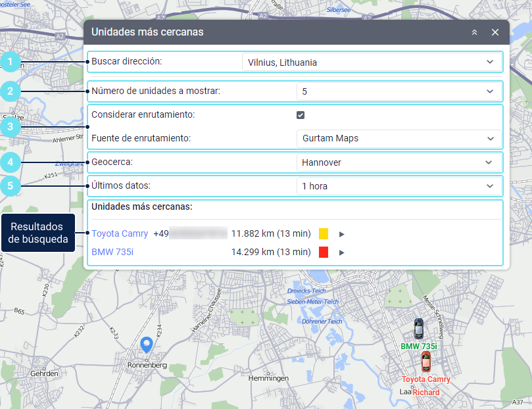
Task: Open the BMW 735i unit link
Action: [112, 252]
